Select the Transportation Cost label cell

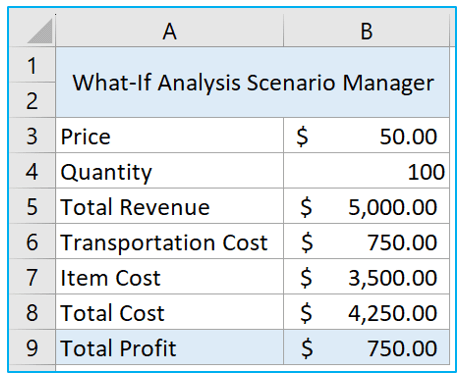click(x=170, y=242)
